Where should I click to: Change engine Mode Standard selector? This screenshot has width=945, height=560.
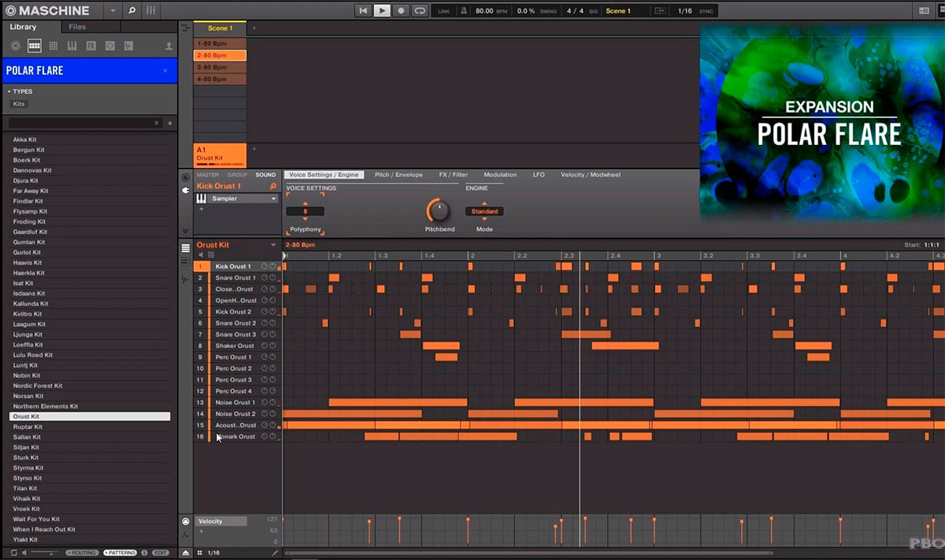point(484,211)
